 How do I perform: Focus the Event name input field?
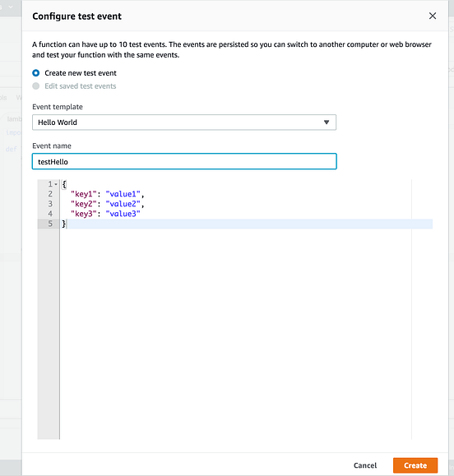point(184,161)
